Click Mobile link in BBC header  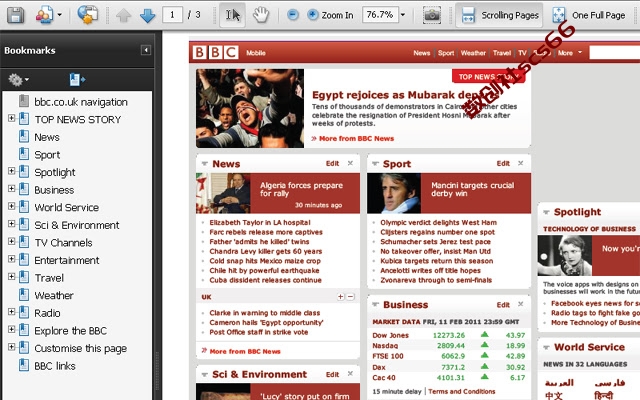coord(256,53)
